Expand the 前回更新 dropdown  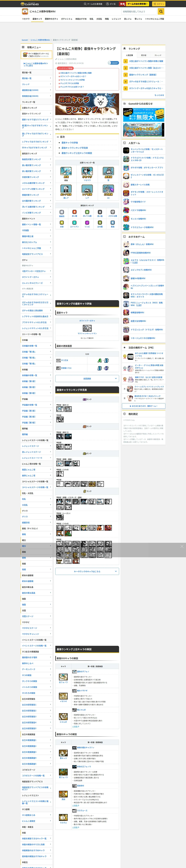click(87, 378)
